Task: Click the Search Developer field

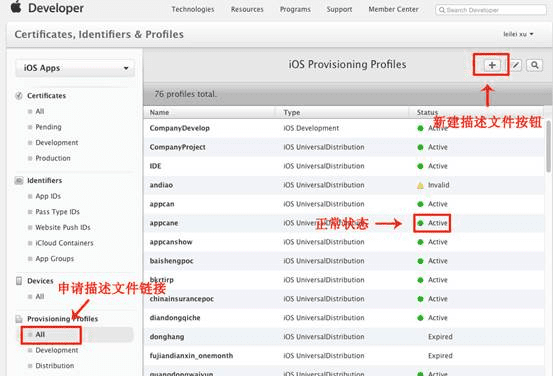Action: [491, 10]
